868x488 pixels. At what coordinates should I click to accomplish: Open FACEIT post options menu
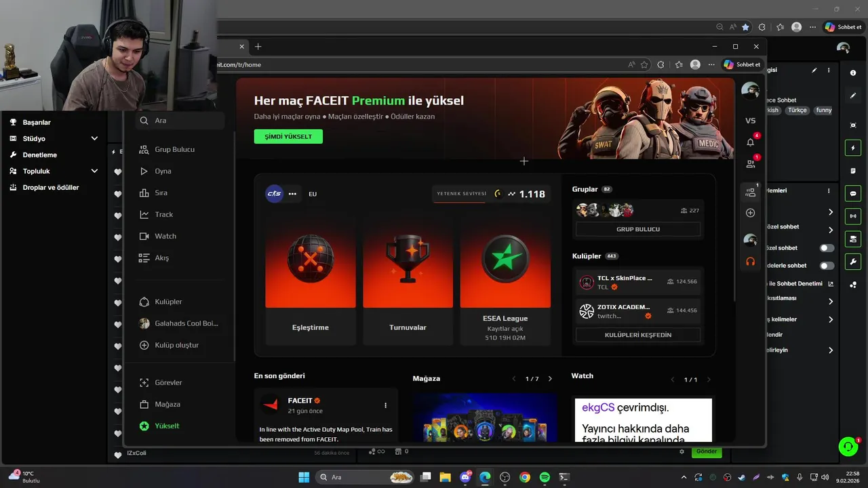tap(385, 405)
